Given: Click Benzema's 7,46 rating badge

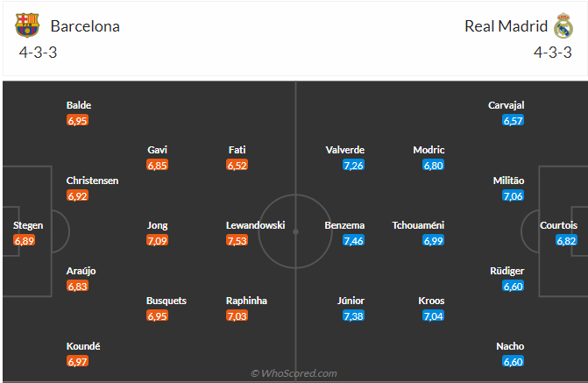Looking at the screenshot, I should pos(353,240).
